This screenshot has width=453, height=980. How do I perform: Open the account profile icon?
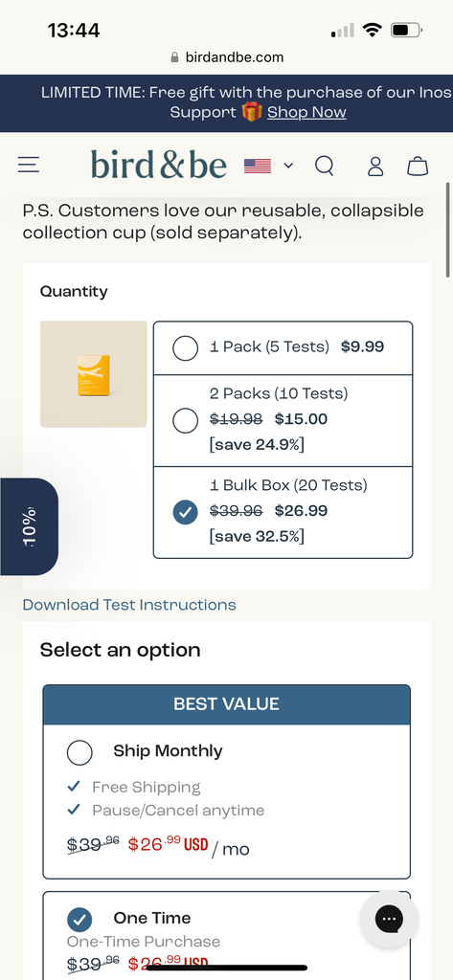(375, 166)
